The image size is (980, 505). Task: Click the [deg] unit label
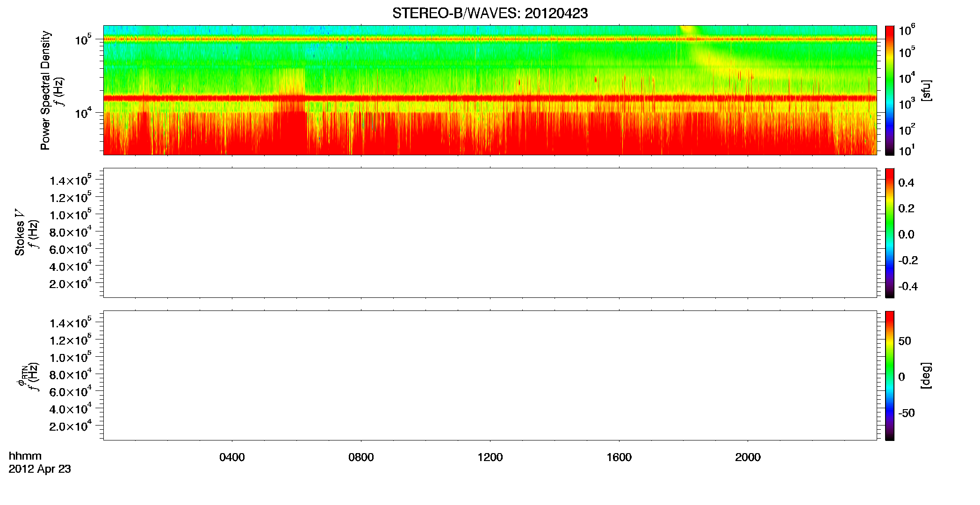point(926,375)
